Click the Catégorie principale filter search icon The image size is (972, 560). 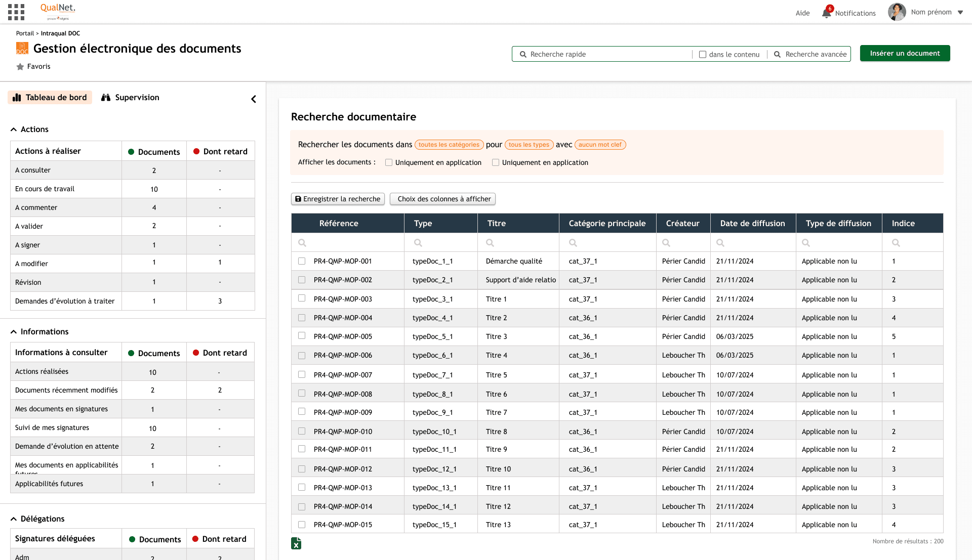coord(573,243)
